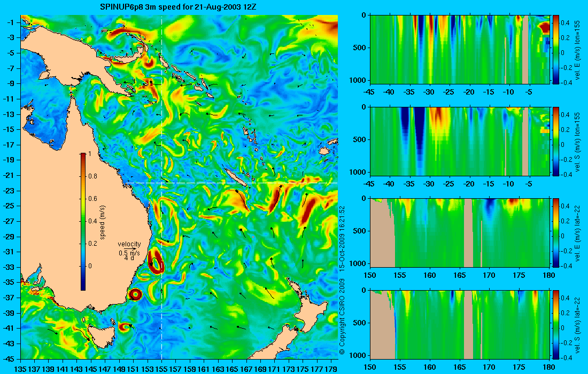Screen dimensions: 588x374
Task: Click the speed colorbar on the main map
Action: pos(83,222)
